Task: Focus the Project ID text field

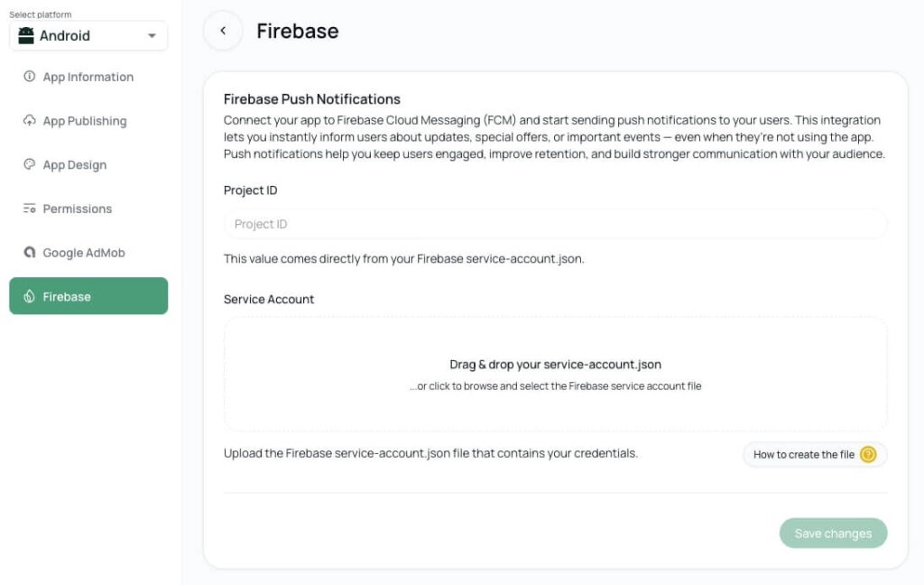Action: pyautogui.click(x=555, y=224)
